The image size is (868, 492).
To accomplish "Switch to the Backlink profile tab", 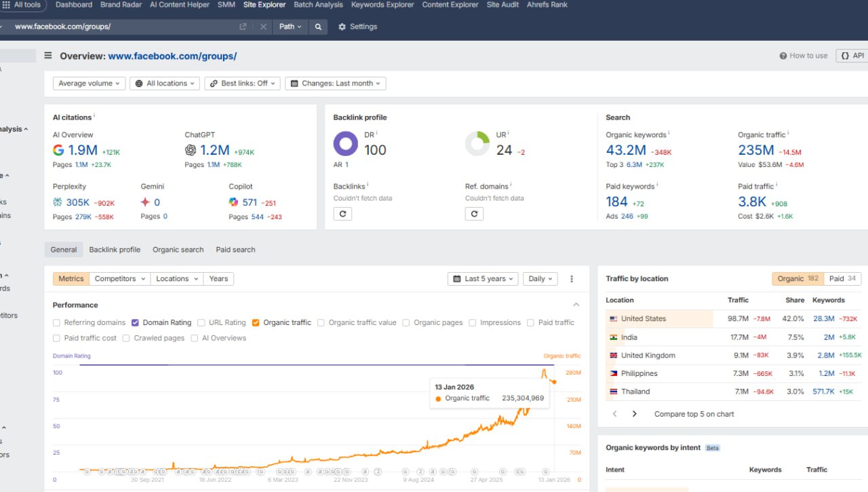I will pyautogui.click(x=115, y=250).
